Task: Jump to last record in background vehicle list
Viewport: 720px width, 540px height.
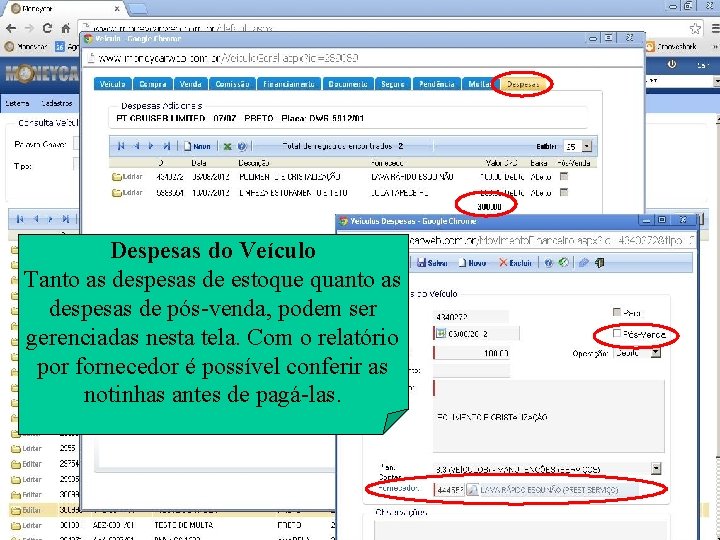Action: click(66, 219)
